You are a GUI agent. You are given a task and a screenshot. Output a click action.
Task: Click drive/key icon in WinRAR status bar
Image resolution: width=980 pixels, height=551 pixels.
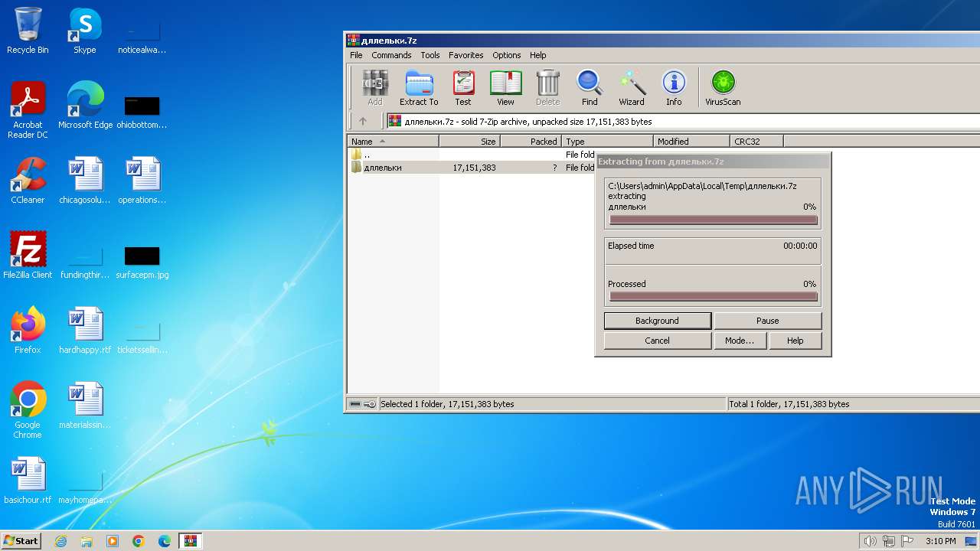coord(363,404)
